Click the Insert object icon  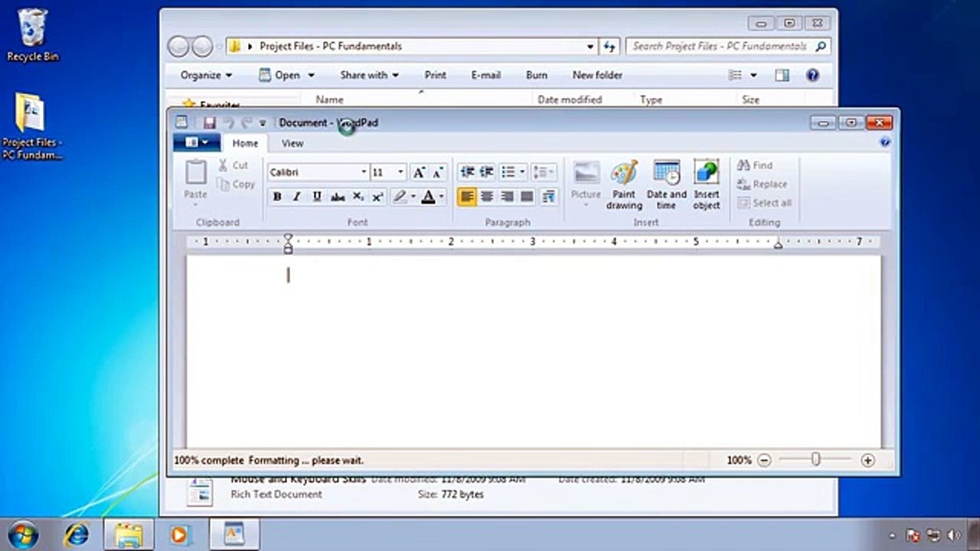coord(707,172)
